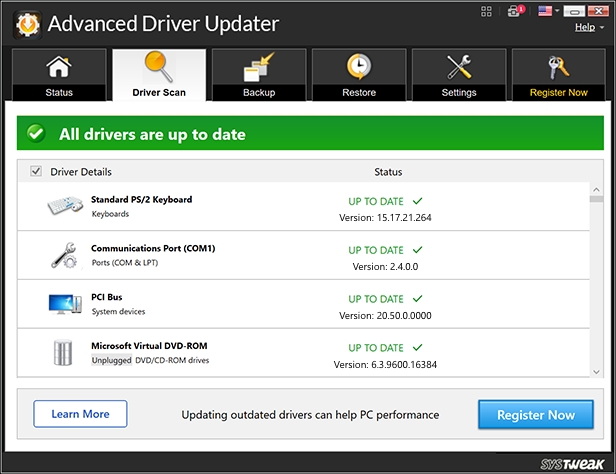Click the green check icon in the banner
Viewport: 616px width, 474px height.
click(36, 134)
